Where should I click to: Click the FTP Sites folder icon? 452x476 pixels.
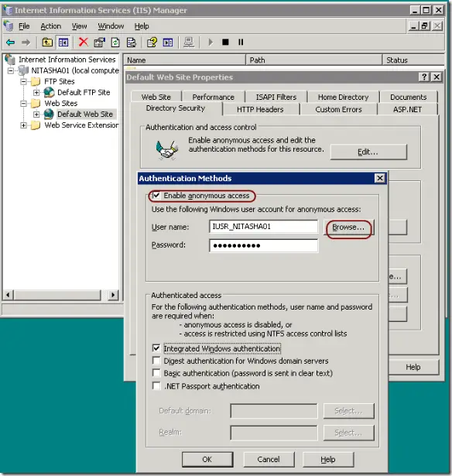pos(36,81)
